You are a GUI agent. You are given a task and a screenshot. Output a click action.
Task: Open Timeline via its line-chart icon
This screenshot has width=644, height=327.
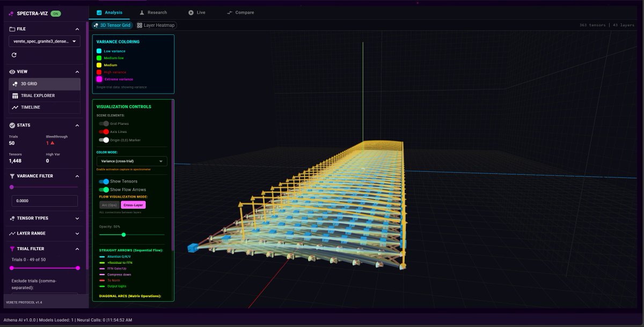coord(15,107)
